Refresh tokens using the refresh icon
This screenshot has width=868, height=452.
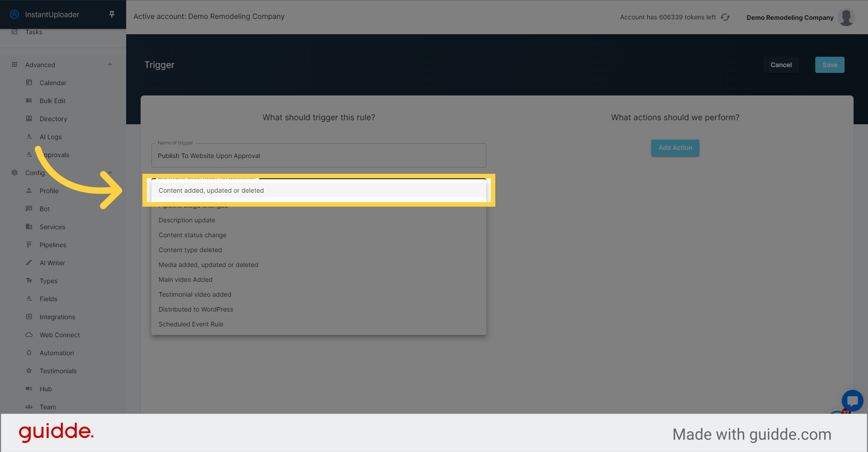coord(725,17)
